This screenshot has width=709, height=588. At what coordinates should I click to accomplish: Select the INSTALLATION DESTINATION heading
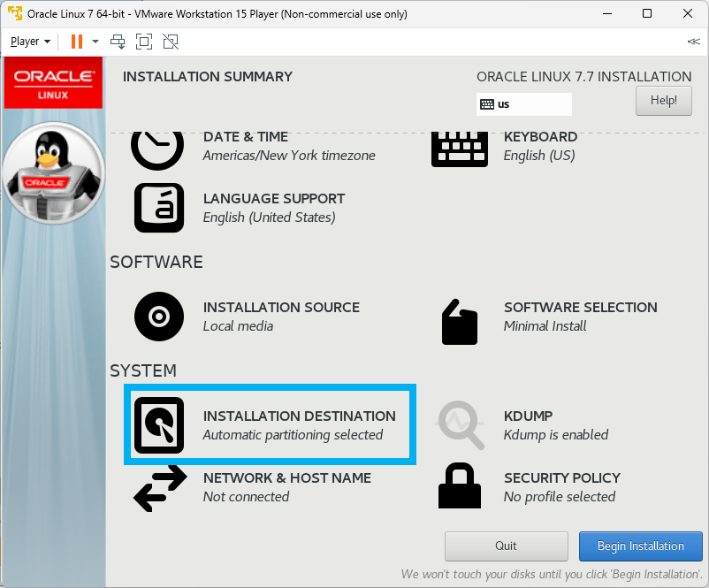[x=300, y=416]
